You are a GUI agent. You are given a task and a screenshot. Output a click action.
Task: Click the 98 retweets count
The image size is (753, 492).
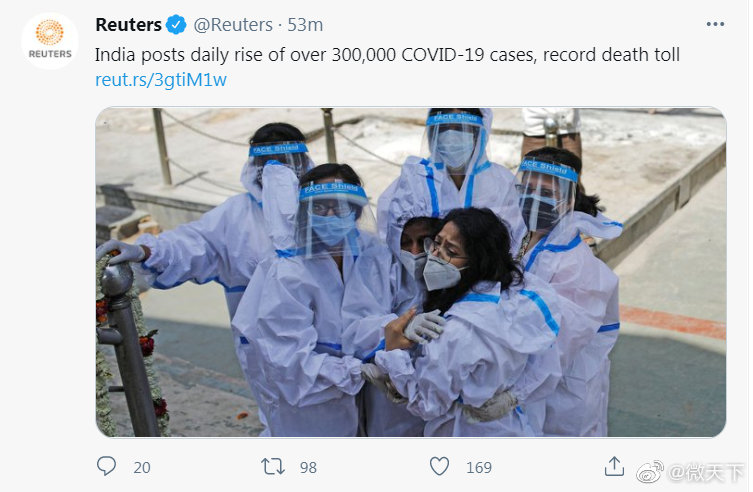[x=308, y=468]
